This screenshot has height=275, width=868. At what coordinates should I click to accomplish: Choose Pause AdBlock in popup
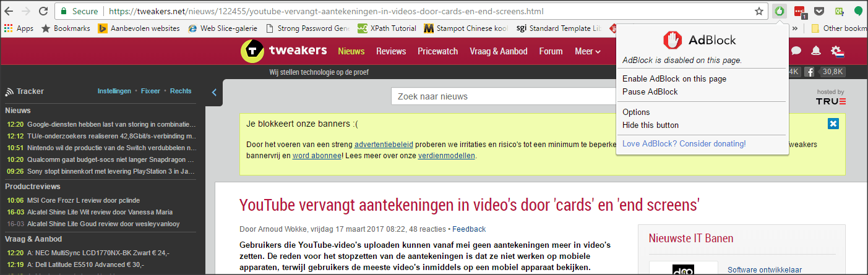click(650, 91)
